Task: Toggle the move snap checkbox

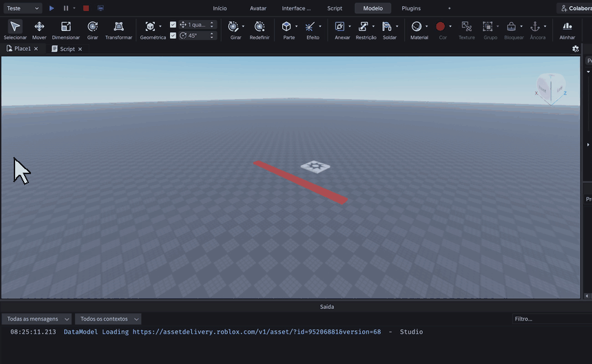Action: (x=173, y=25)
